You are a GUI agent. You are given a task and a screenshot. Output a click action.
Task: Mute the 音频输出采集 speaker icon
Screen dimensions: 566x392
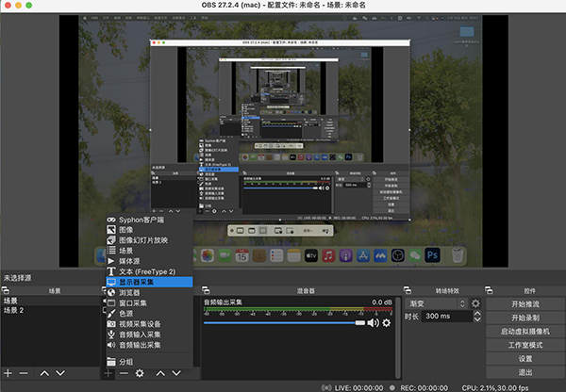pos(373,323)
